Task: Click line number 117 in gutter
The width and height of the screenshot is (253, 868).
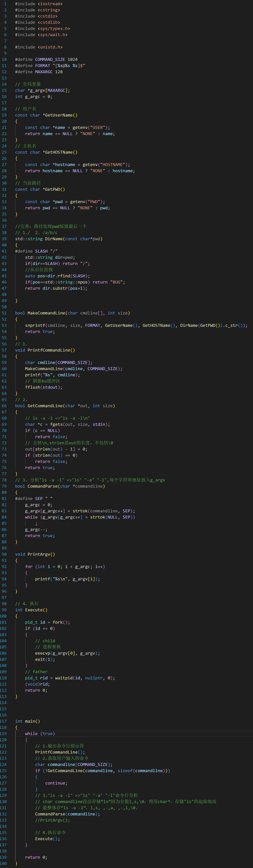Action: pyautogui.click(x=3, y=721)
